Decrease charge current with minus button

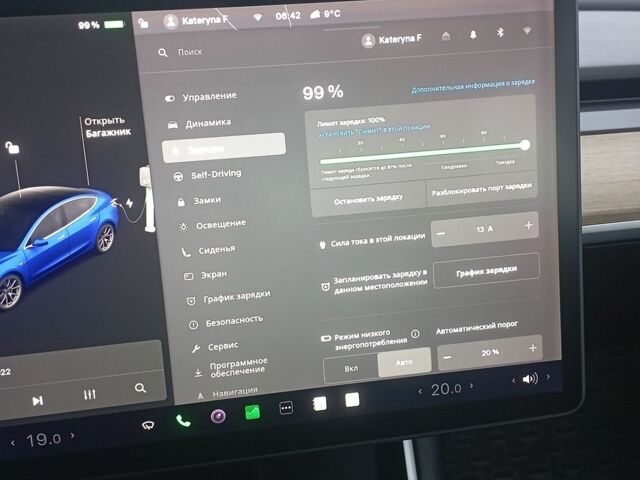point(441,234)
